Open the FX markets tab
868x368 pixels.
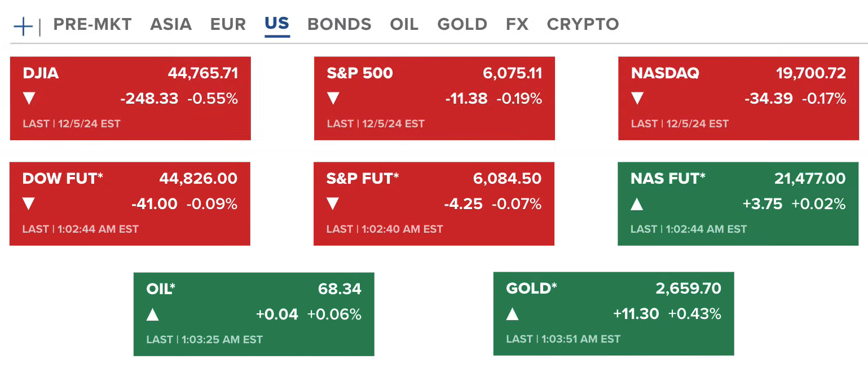517,24
